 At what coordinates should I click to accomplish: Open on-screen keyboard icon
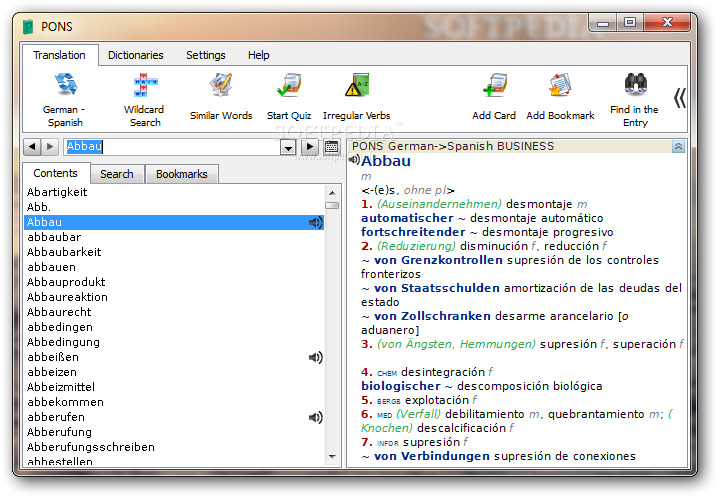click(x=332, y=147)
